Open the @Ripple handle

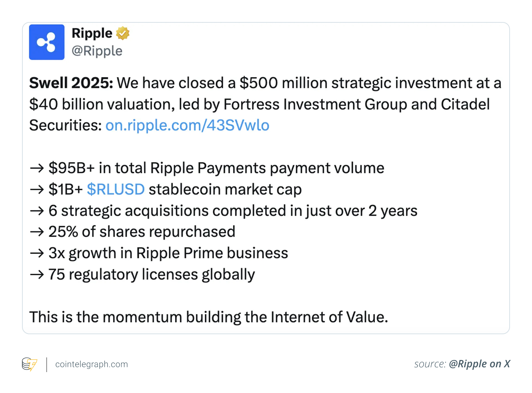97,51
